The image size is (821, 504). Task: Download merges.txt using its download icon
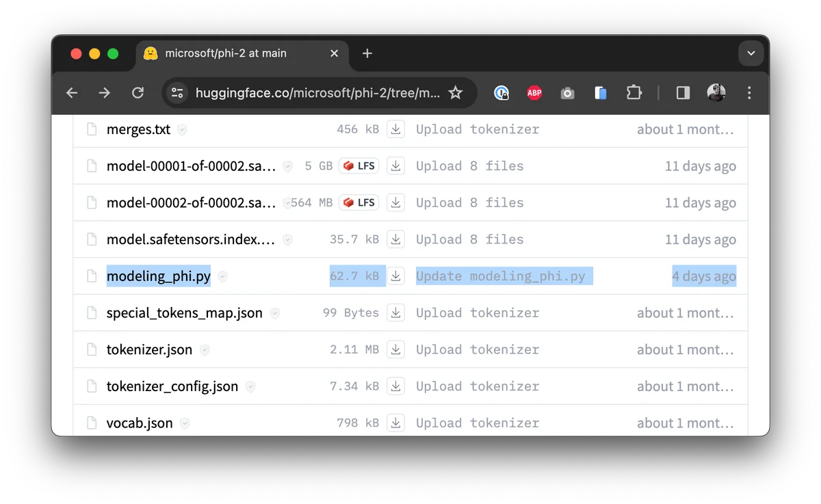pos(395,129)
